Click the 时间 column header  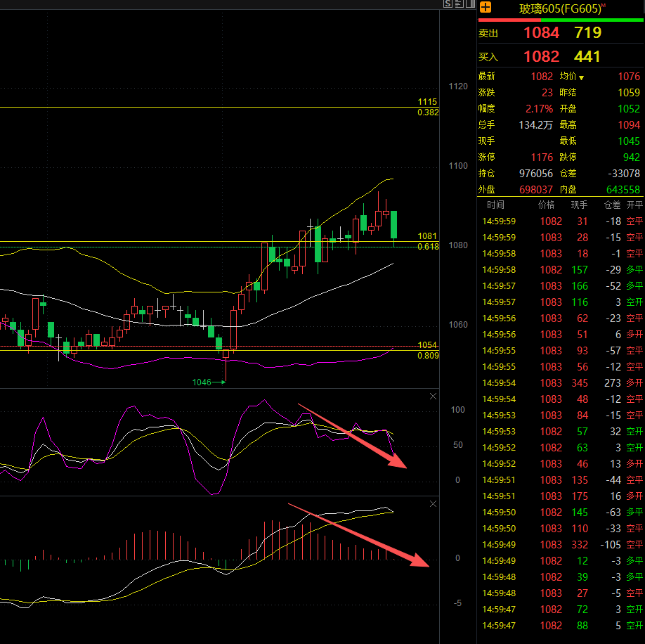point(495,205)
